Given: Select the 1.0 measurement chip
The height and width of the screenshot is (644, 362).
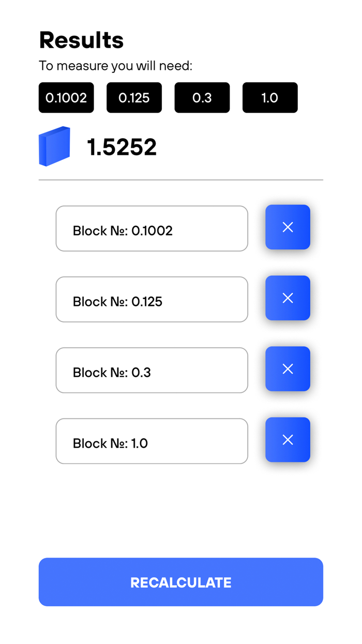Looking at the screenshot, I should click(270, 97).
